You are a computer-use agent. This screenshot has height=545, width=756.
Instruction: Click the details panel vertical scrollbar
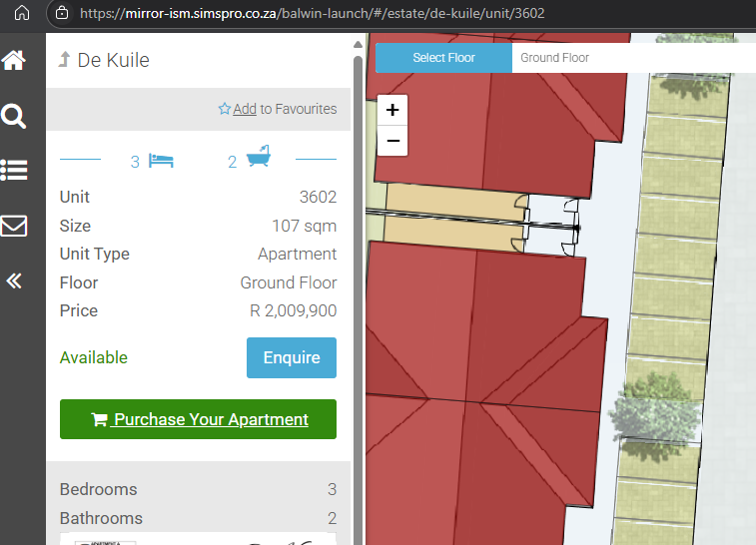[x=358, y=200]
